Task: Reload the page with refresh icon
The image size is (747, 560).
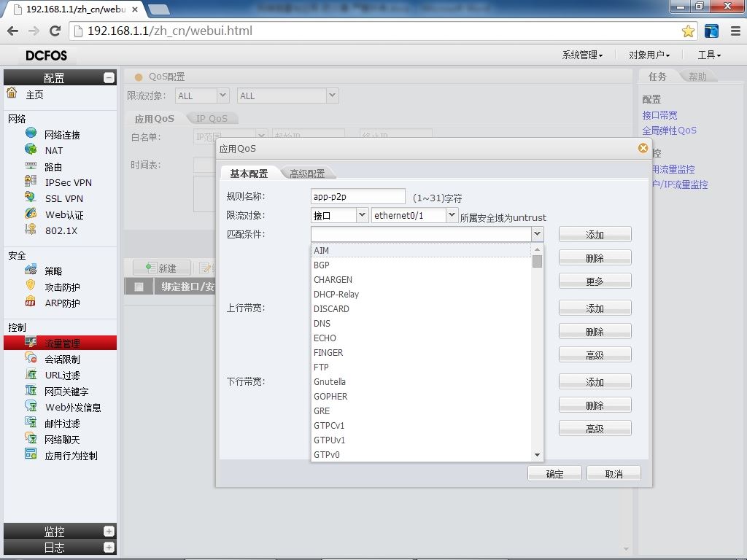Action: [55, 31]
